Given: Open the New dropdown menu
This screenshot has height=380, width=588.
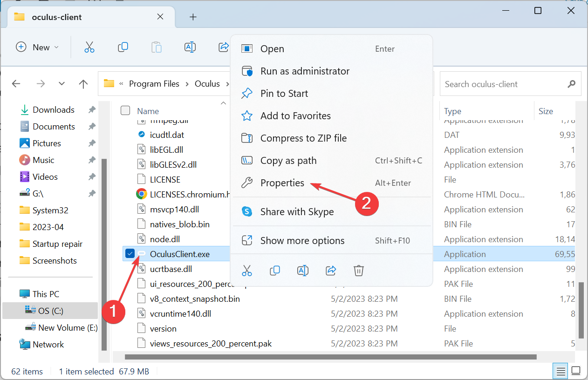Looking at the screenshot, I should pos(37,47).
